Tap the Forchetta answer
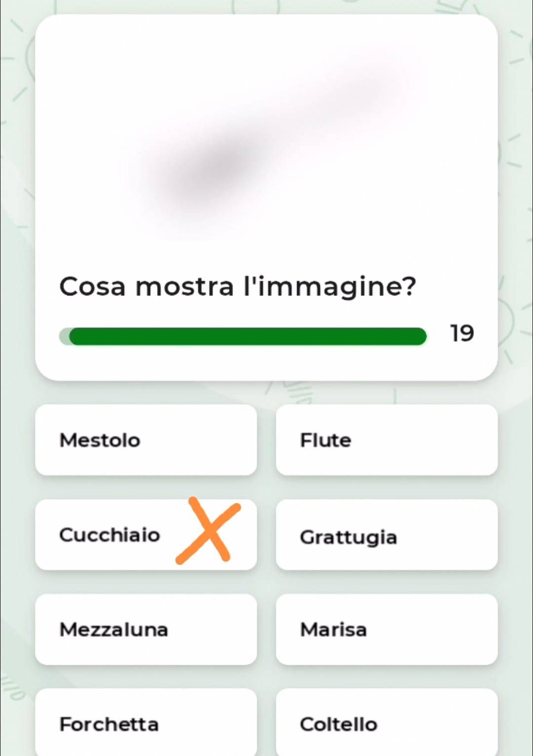533x756 pixels. pos(146,722)
